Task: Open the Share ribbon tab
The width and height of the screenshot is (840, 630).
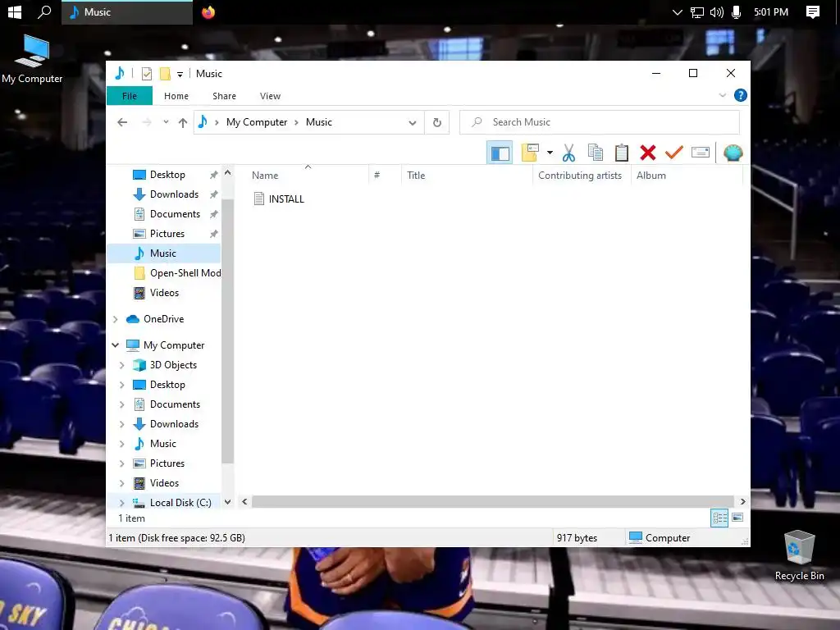Action: [x=224, y=96]
